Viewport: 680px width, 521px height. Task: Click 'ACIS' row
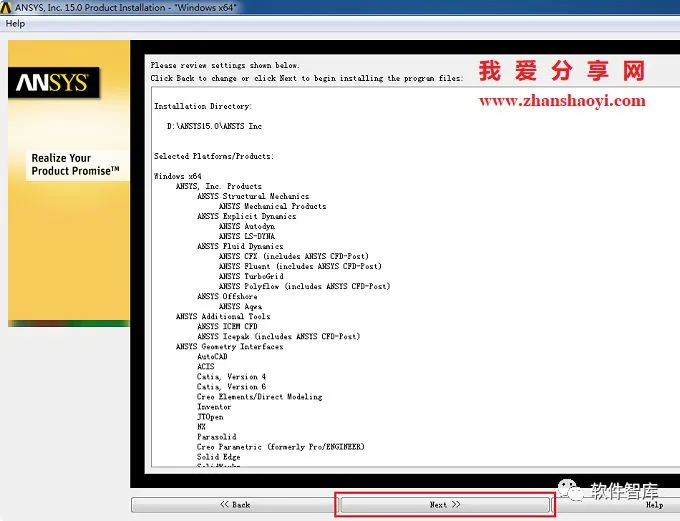[x=206, y=366]
